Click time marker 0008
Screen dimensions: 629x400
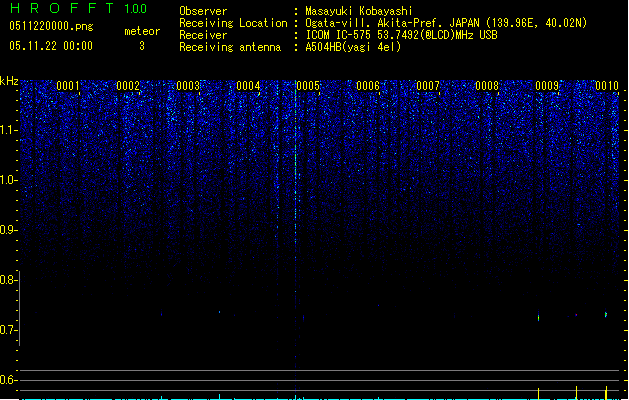(x=487, y=85)
